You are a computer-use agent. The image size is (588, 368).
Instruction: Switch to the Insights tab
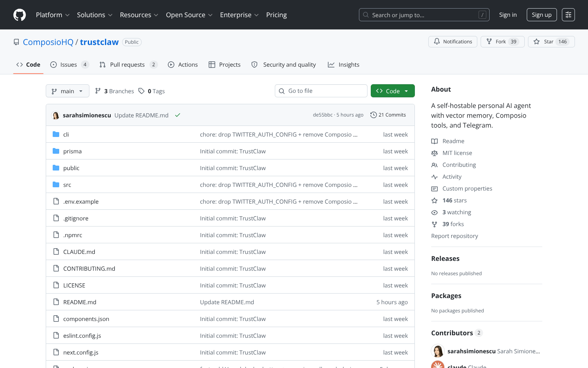tap(344, 65)
